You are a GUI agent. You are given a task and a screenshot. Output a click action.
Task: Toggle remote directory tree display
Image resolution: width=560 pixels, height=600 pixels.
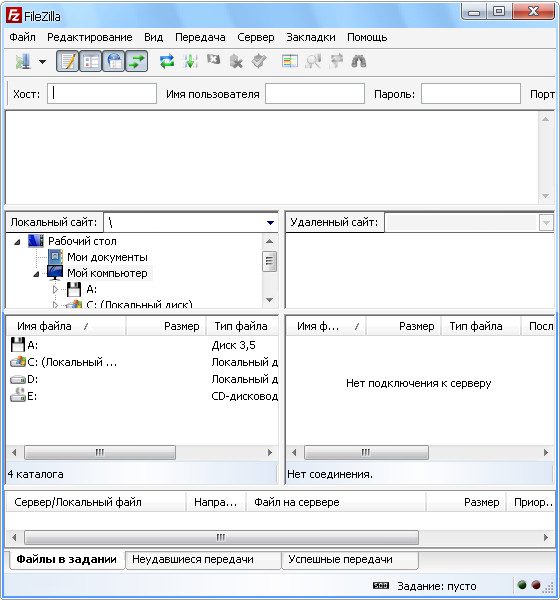[x=113, y=61]
